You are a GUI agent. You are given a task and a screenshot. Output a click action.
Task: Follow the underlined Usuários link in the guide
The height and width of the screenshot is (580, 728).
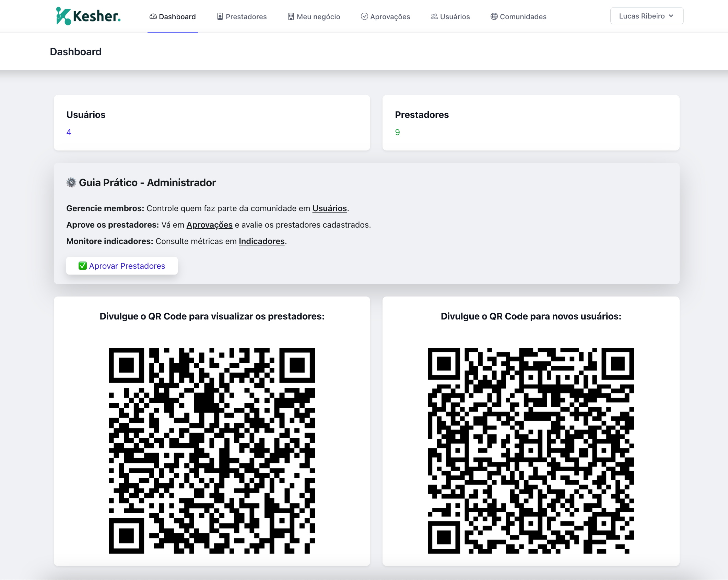(x=329, y=208)
